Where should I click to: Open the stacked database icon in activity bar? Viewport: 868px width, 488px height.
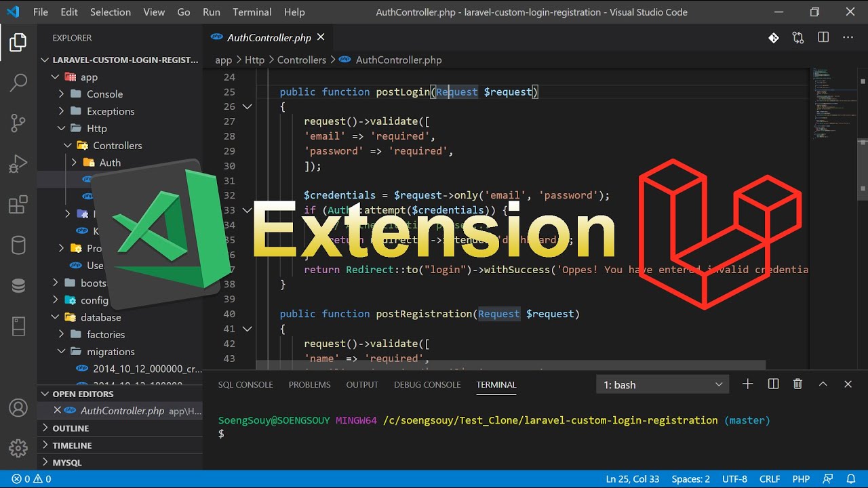(x=18, y=285)
